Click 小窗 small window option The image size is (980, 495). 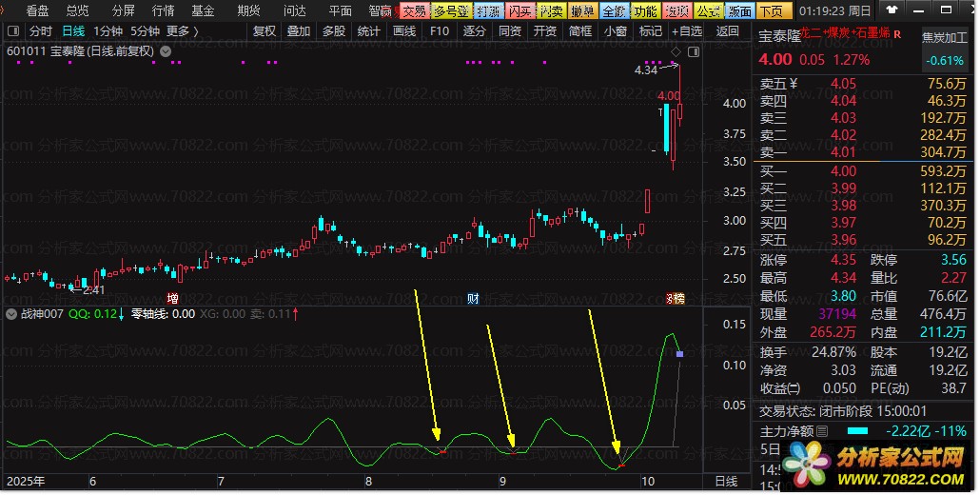(616, 30)
